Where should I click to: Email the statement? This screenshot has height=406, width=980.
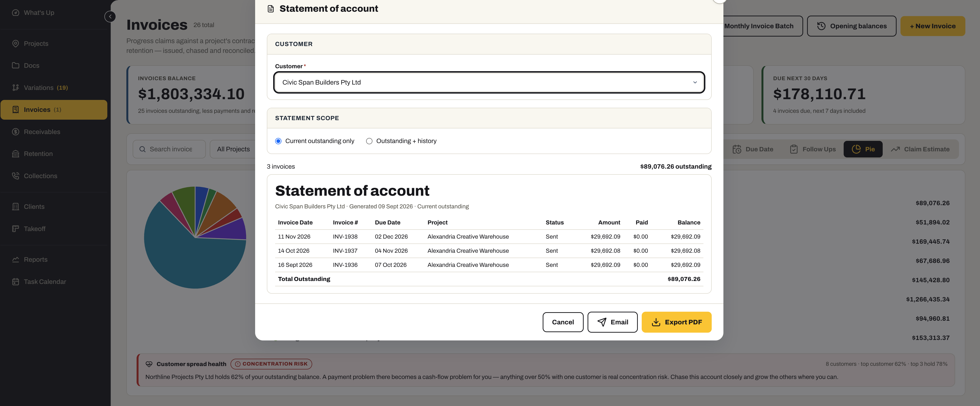(612, 322)
